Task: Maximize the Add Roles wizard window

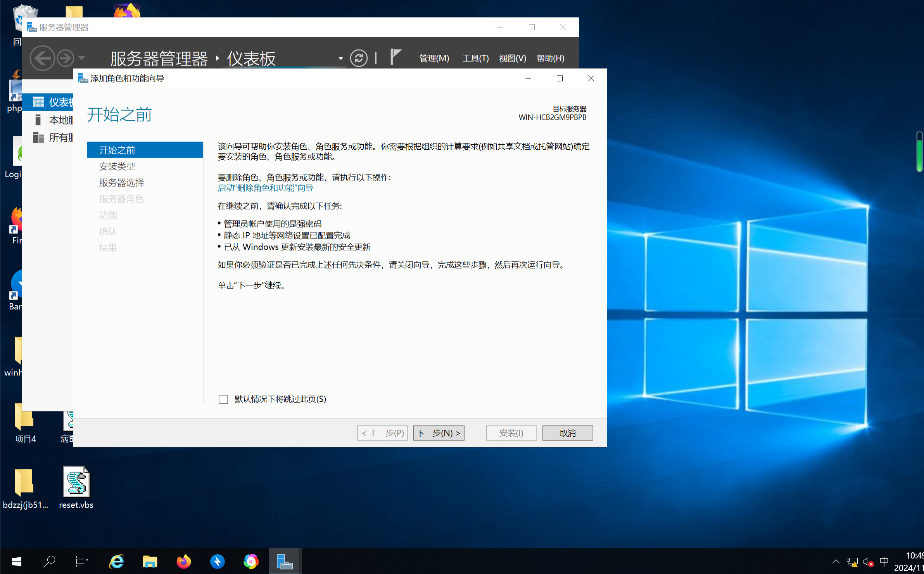Action: [560, 78]
